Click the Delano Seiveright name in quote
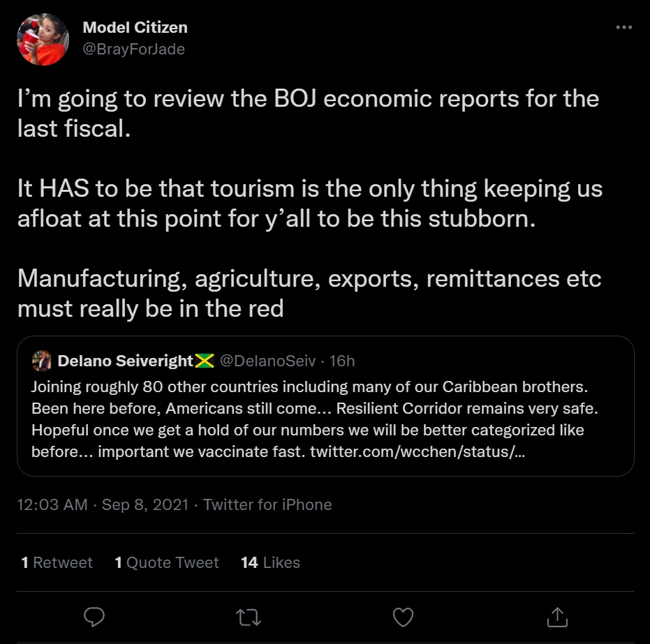Viewport: 650px width, 644px height. (126, 361)
